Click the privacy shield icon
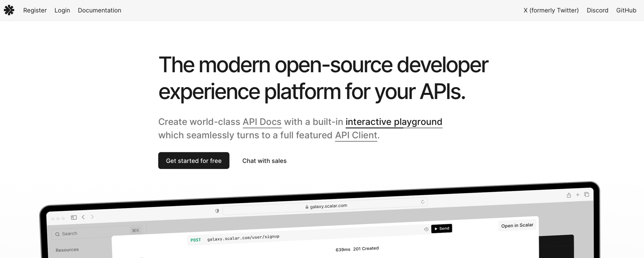The height and width of the screenshot is (258, 644). click(217, 211)
